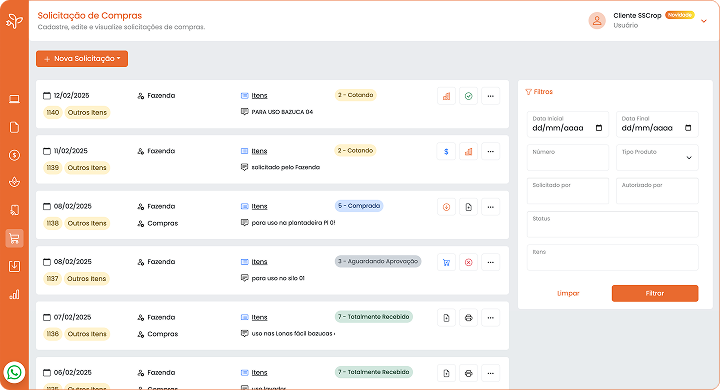Open three-dots menu for request 1140
Viewport: 720px width, 390px height.
[x=490, y=96]
